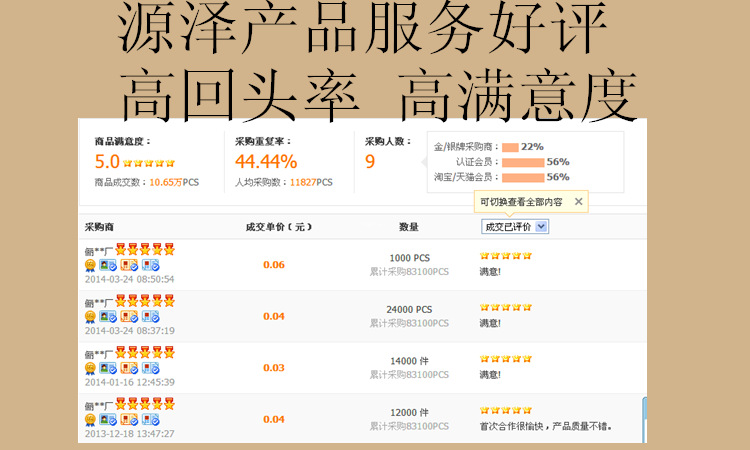
Task: Click the timestamp 2014-03-24 08:37:19
Action: (130, 331)
